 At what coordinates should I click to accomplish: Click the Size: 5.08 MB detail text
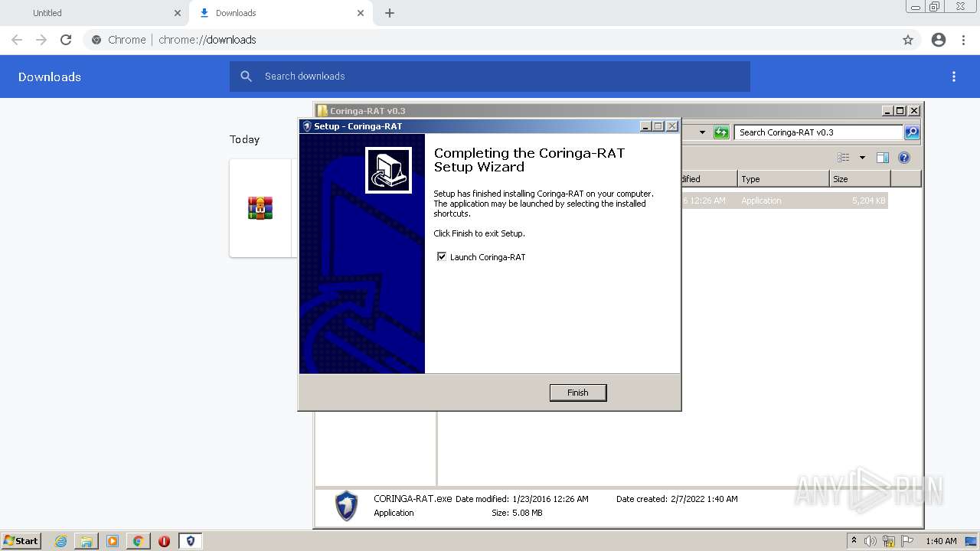click(517, 513)
